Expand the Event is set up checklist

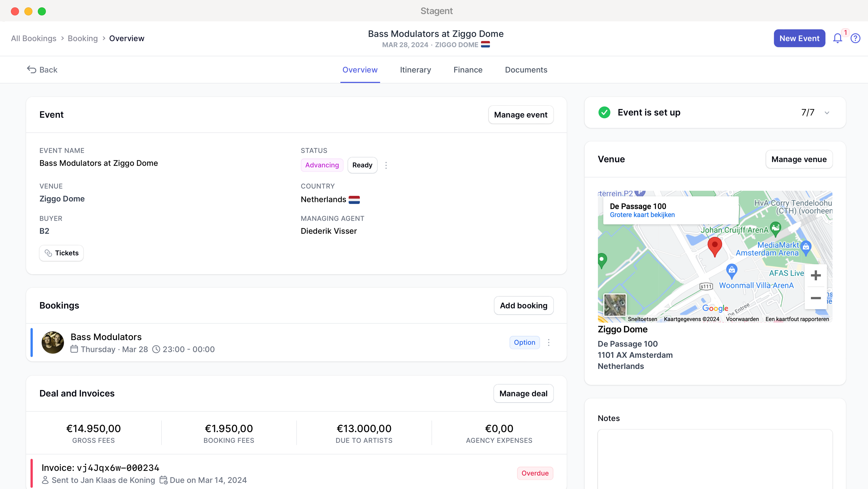(x=827, y=112)
